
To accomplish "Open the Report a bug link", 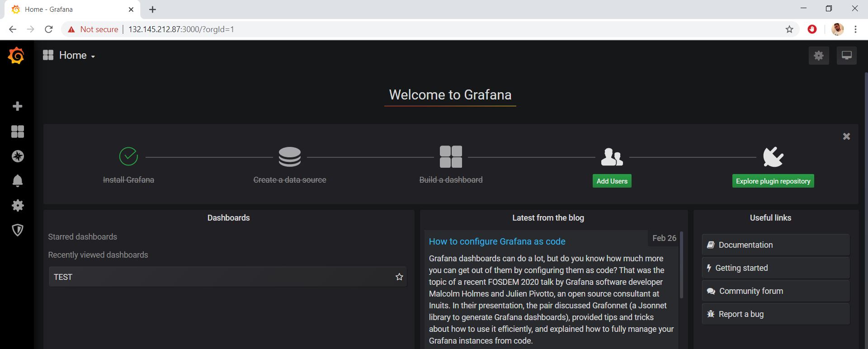I will (776, 314).
